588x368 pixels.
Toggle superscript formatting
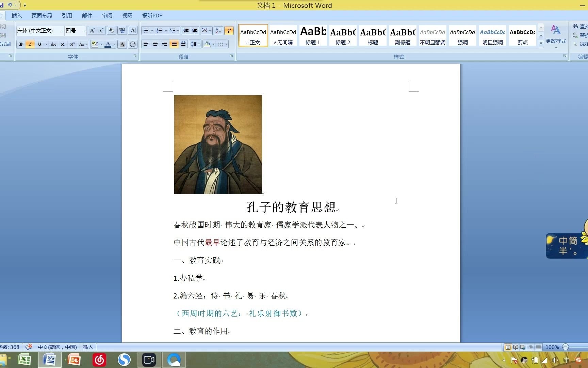click(72, 44)
